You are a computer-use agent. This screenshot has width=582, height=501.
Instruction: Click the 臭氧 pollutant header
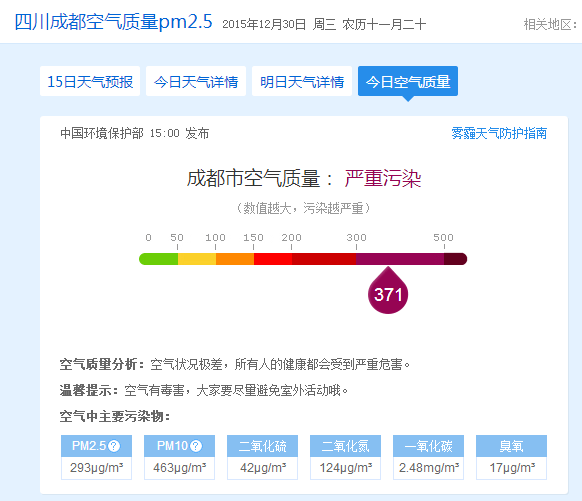point(511,446)
